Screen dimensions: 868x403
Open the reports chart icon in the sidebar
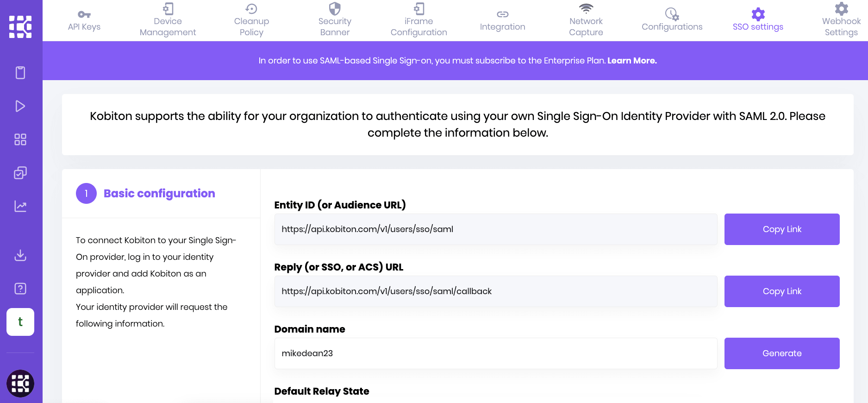point(20,206)
